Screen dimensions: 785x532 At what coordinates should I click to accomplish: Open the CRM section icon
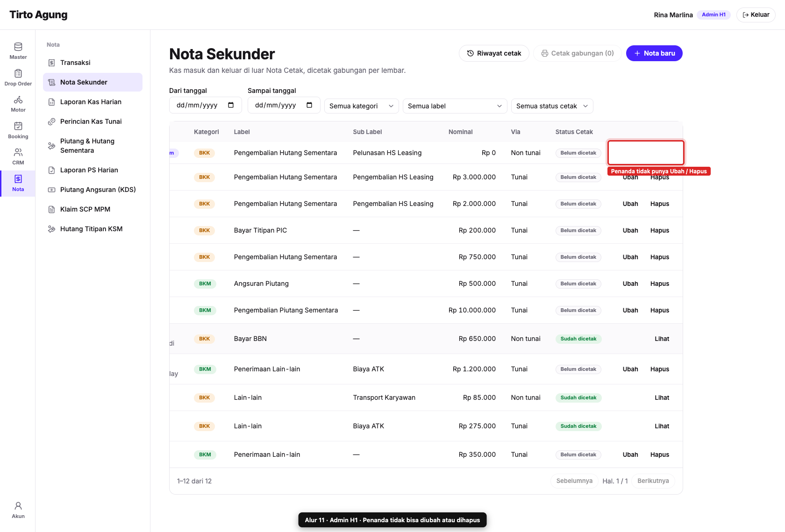tap(18, 152)
